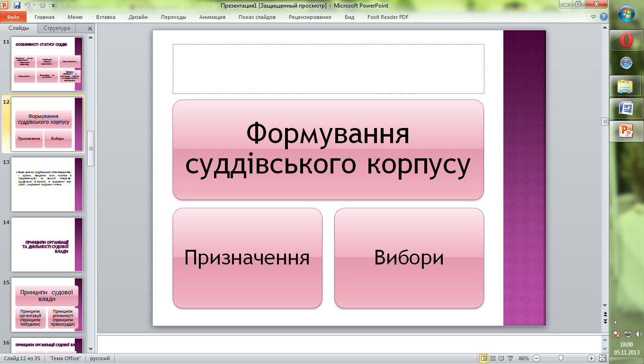The image size is (644, 364).
Task: Click the русский language indicator
Action: (x=100, y=358)
